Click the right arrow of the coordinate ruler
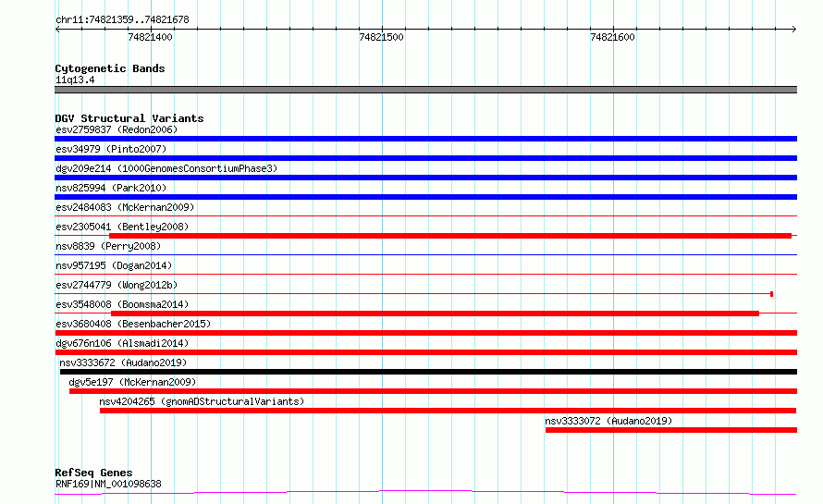This screenshot has height=504, width=823. (794, 29)
